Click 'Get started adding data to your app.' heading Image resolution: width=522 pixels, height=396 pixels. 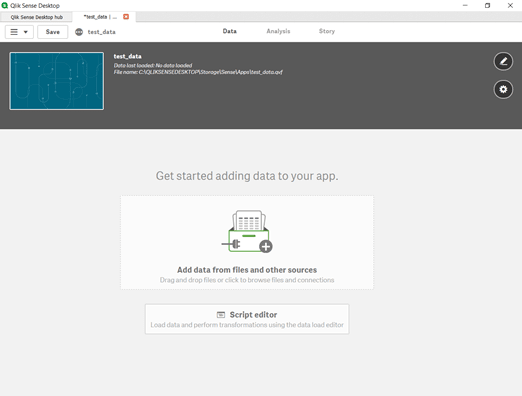click(x=247, y=176)
